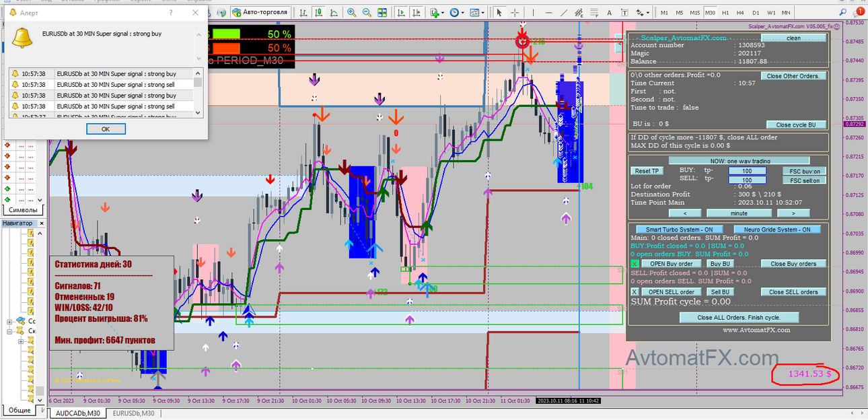Image resolution: width=868 pixels, height=420 pixels.
Task: Click the clean button in the Scalper panel
Action: (x=794, y=38)
